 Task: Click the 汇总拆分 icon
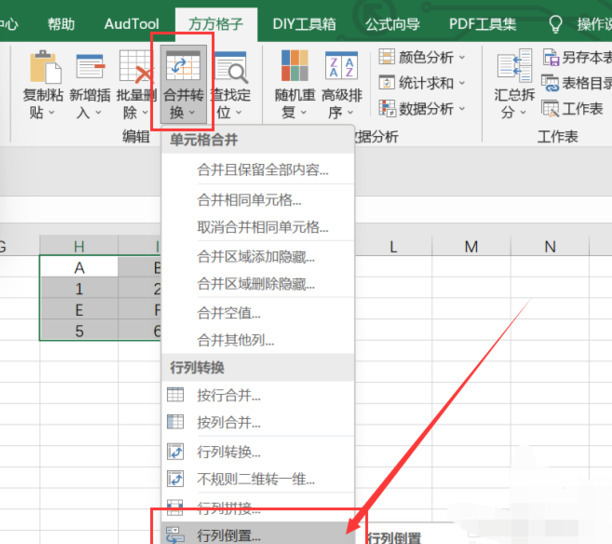coord(514,66)
